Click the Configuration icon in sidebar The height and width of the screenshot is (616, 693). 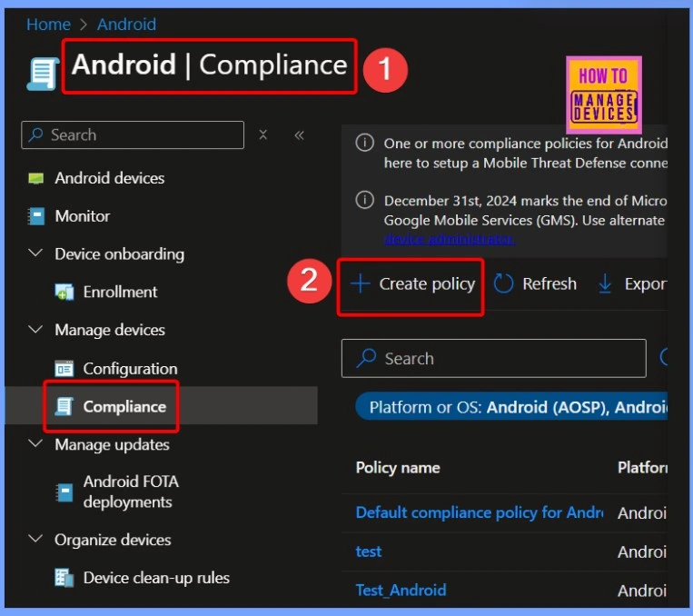(x=64, y=368)
